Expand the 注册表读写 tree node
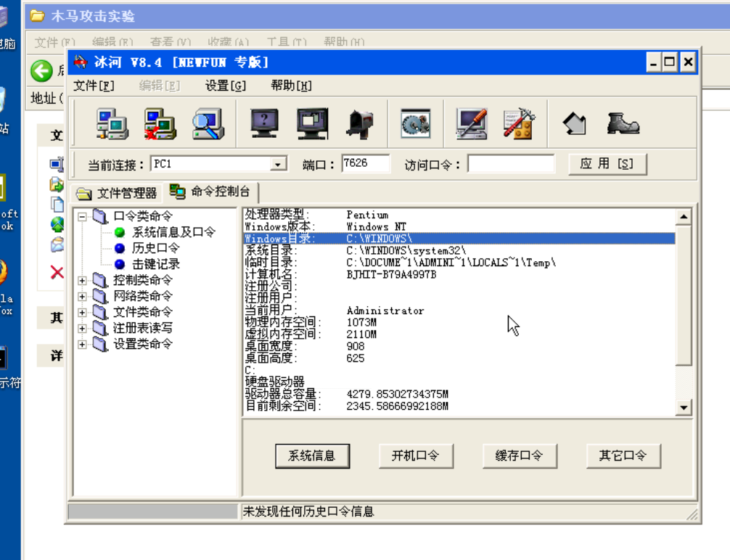The width and height of the screenshot is (730, 560). 82,329
